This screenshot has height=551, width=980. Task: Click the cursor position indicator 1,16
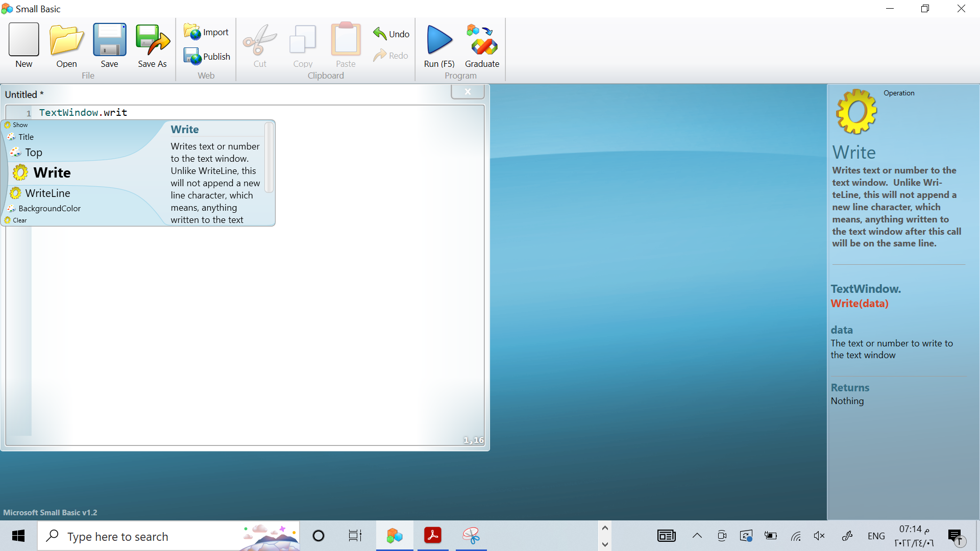click(x=474, y=440)
